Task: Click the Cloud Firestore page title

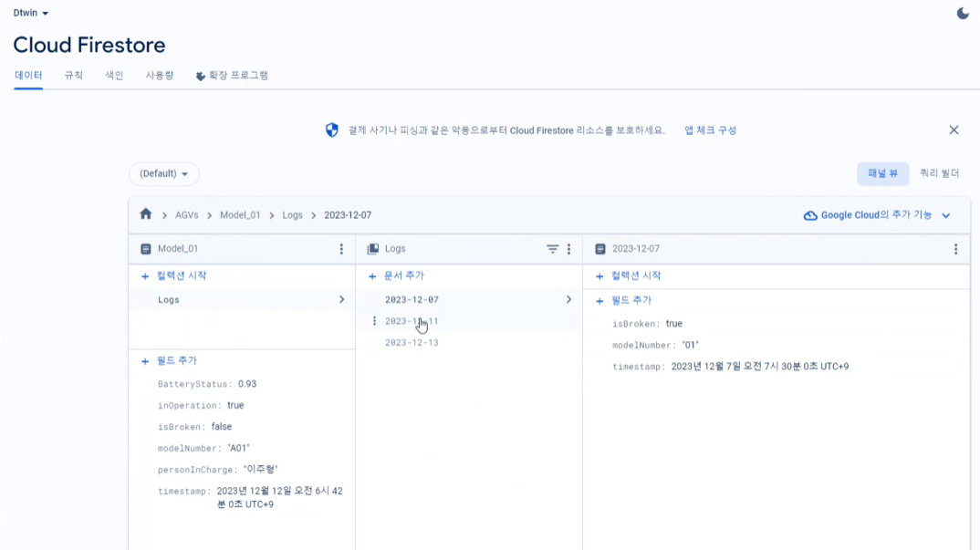Action: click(x=89, y=45)
